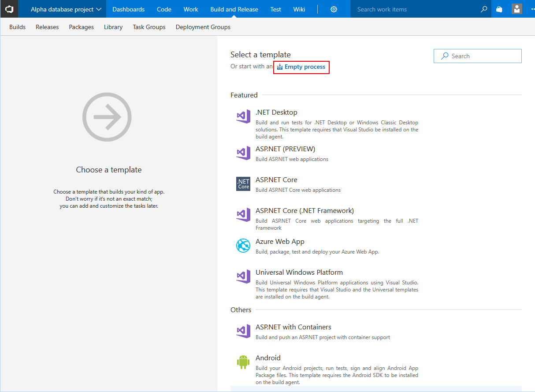Click the ASP.NET with Containers description text
The width and height of the screenshot is (535, 392).
click(x=323, y=337)
